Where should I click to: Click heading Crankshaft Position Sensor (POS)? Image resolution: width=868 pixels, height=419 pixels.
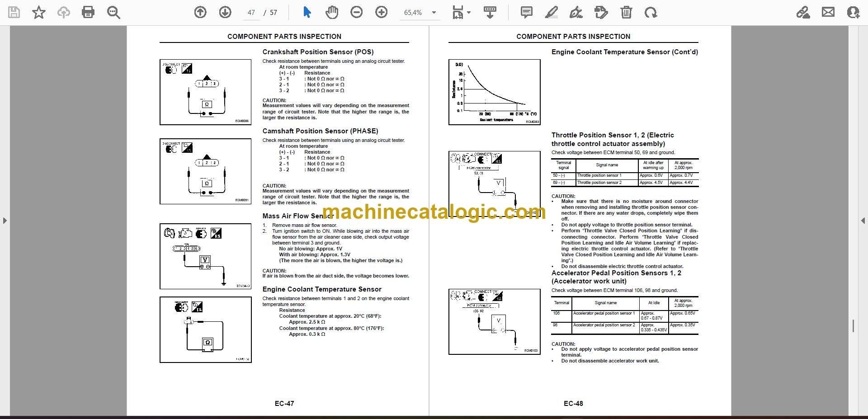[x=318, y=52]
